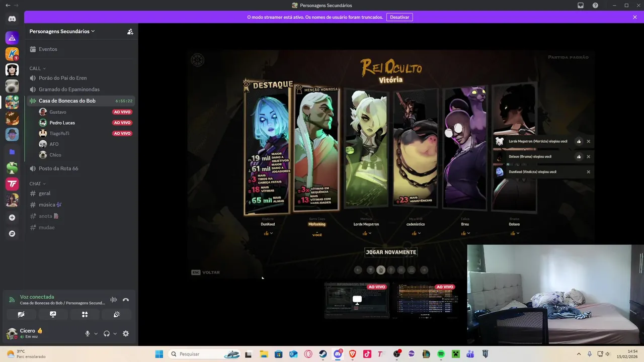This screenshot has width=644, height=362.
Task: Click Voz conectada connection status
Action: point(37,297)
